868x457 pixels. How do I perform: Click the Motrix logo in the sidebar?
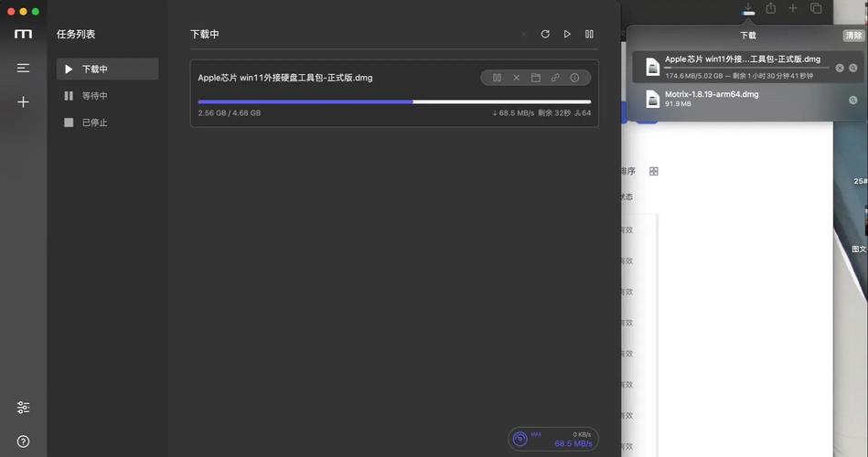pyautogui.click(x=23, y=35)
